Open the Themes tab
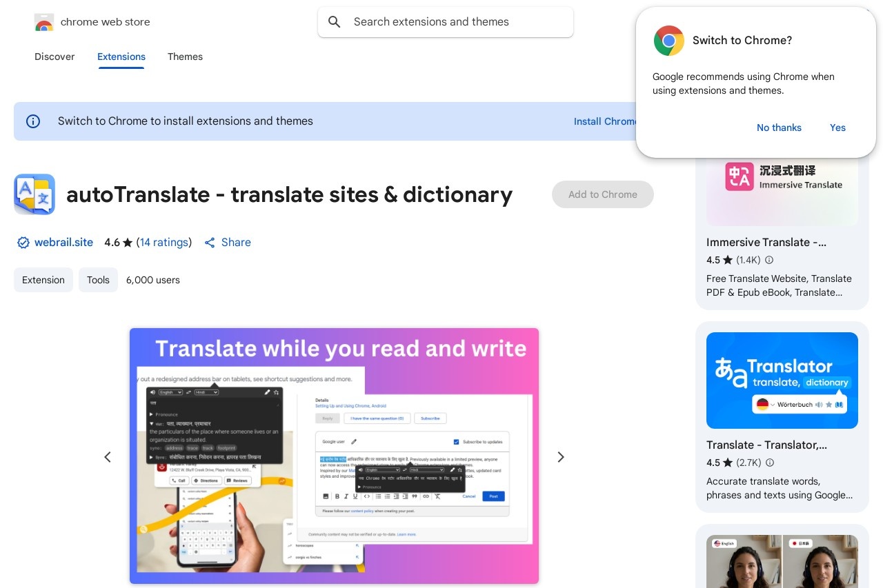883x588 pixels. [x=185, y=57]
